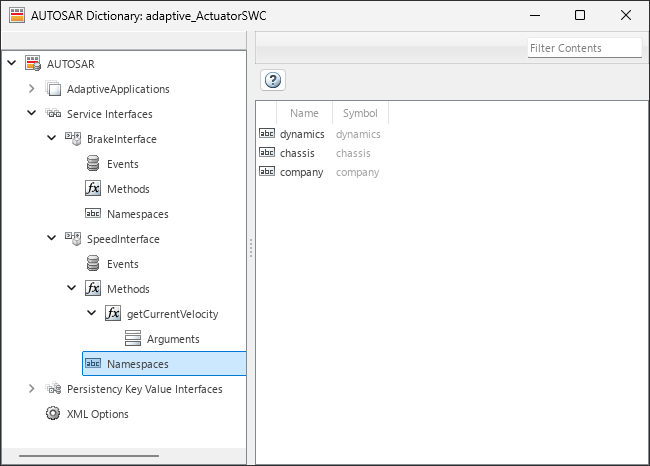The height and width of the screenshot is (466, 650).
Task: Collapse the SpeedInterface node
Action: click(51, 238)
